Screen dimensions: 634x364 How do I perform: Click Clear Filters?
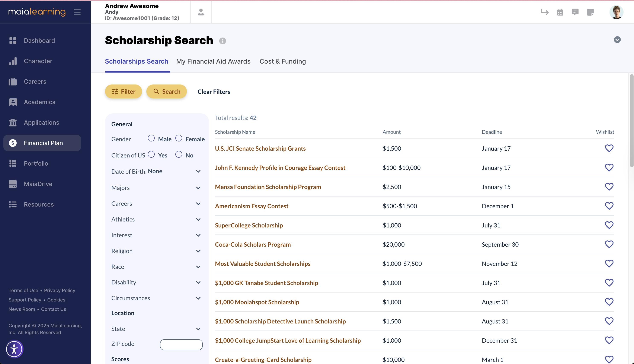point(214,92)
